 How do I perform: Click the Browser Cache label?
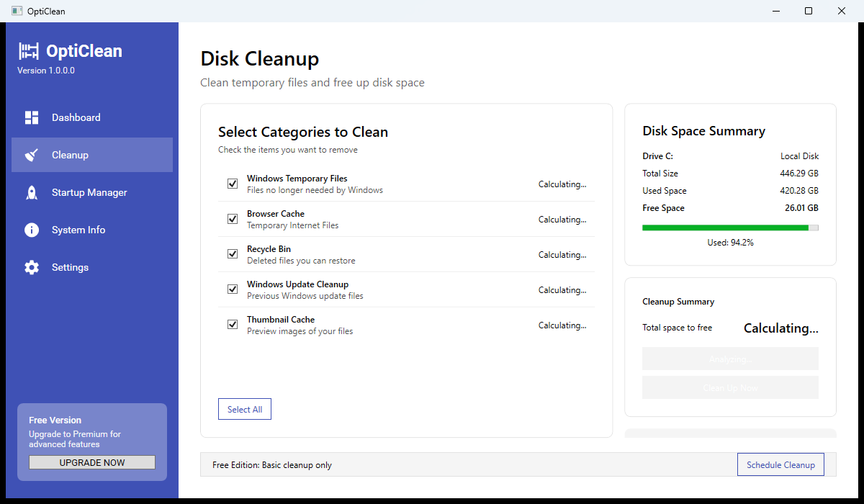[276, 214]
